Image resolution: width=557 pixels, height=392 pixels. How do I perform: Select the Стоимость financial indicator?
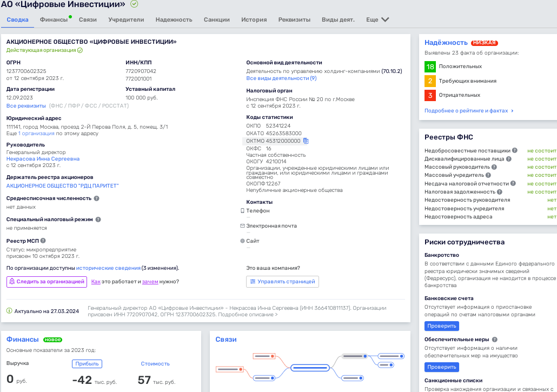[155, 364]
